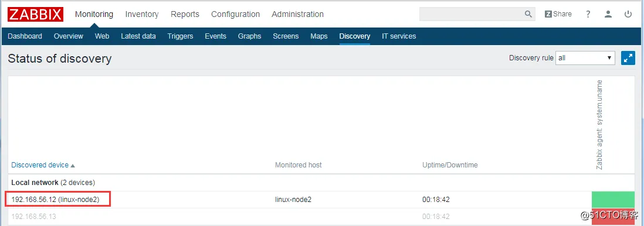Toggle fullscreen mode with the arrows button
This screenshot has width=644, height=226.
pyautogui.click(x=628, y=58)
